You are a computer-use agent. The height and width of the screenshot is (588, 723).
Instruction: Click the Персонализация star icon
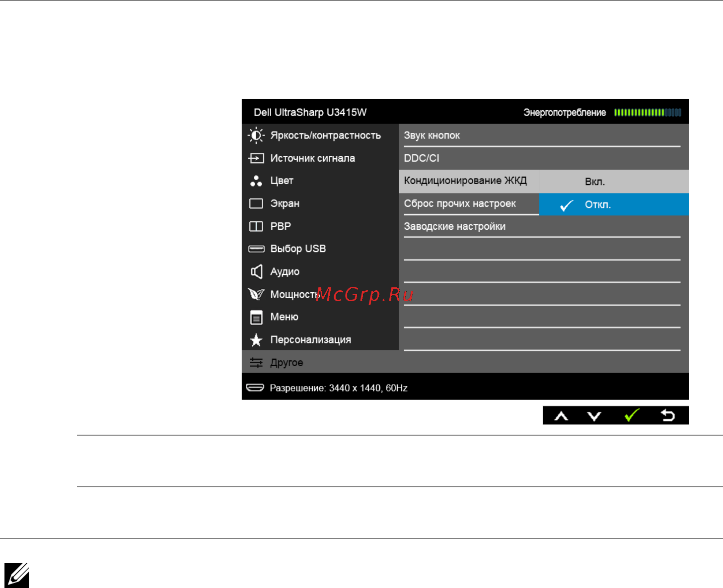point(256,340)
